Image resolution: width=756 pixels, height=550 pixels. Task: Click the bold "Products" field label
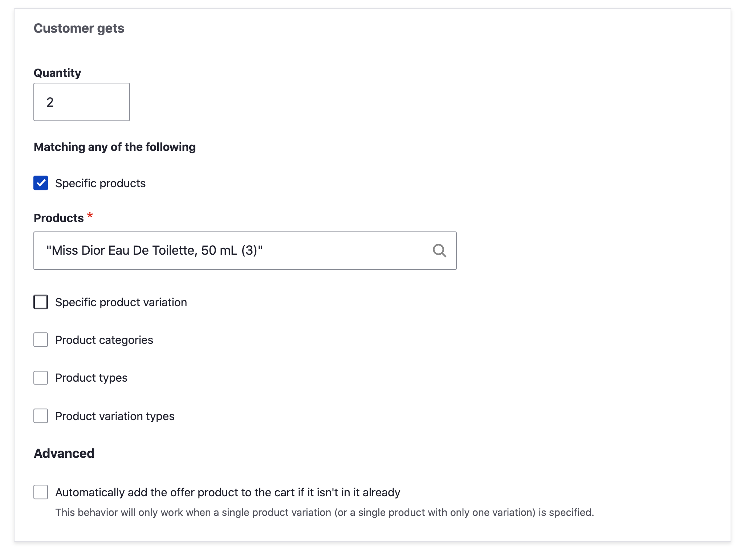[x=59, y=218]
